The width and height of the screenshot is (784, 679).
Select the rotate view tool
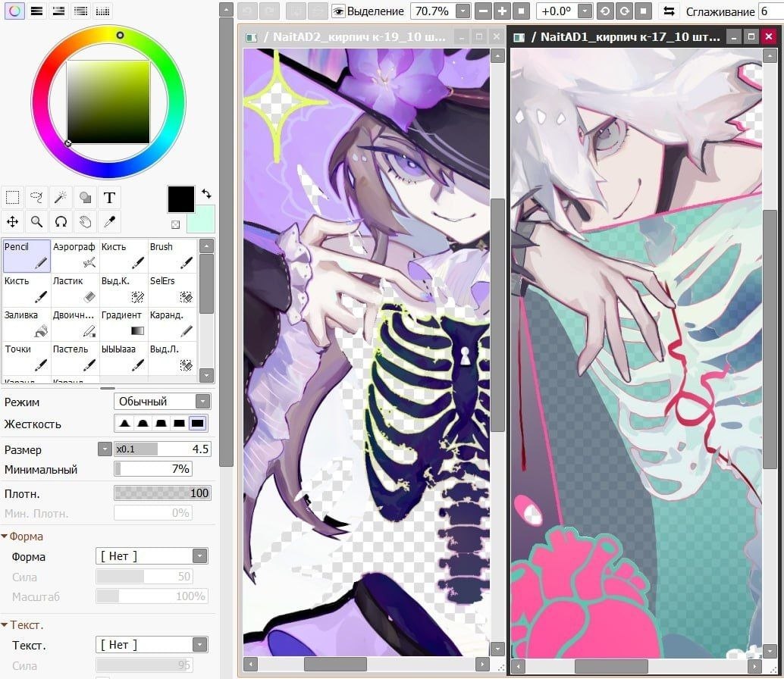pos(61,222)
